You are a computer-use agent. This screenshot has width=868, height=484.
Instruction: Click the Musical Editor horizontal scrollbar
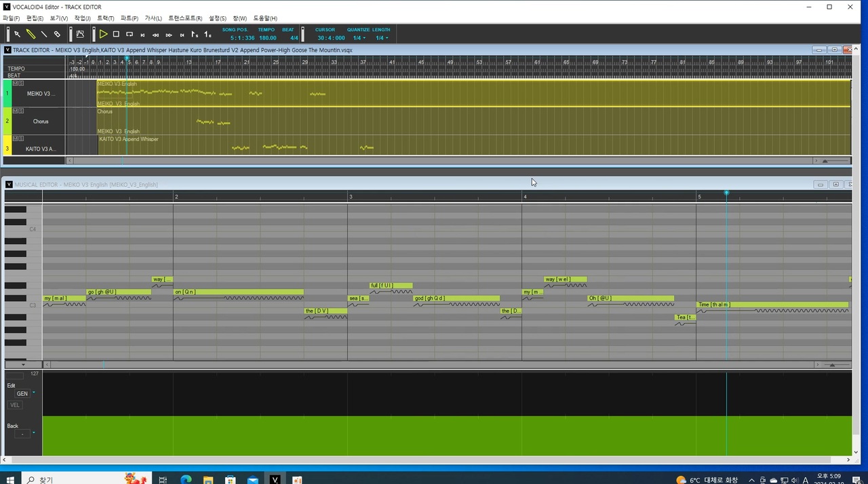[x=431, y=365]
